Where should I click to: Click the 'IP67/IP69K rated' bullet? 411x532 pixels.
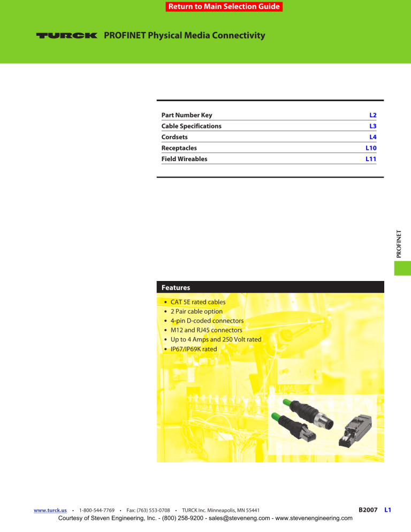tap(194, 349)
